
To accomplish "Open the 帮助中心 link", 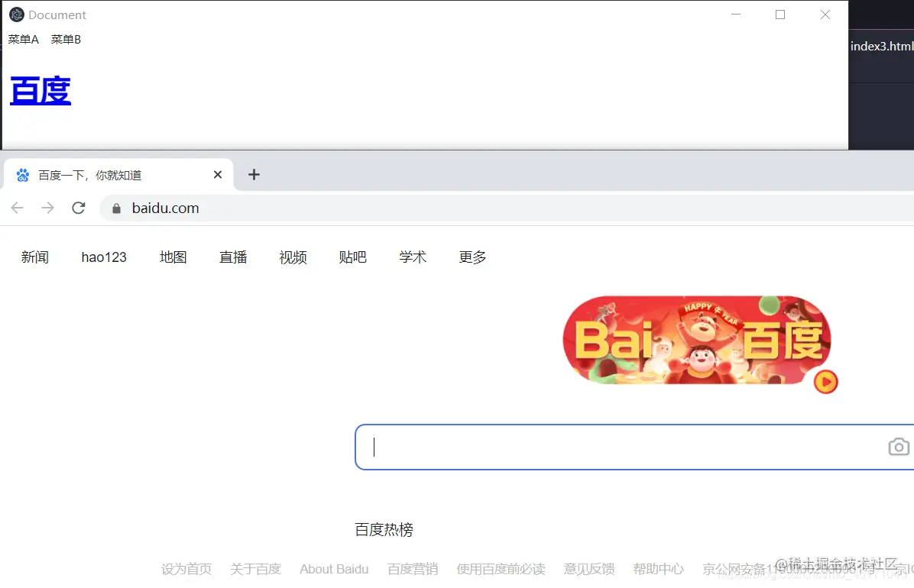I will point(658,568).
